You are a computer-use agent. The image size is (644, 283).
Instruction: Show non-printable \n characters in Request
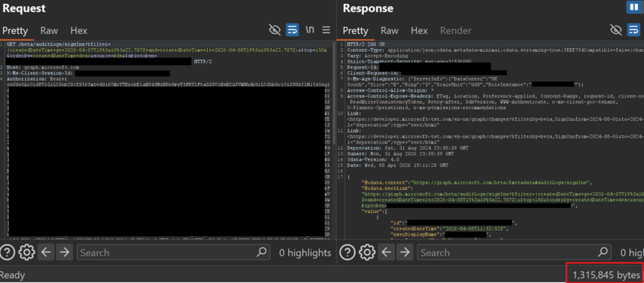(310, 30)
